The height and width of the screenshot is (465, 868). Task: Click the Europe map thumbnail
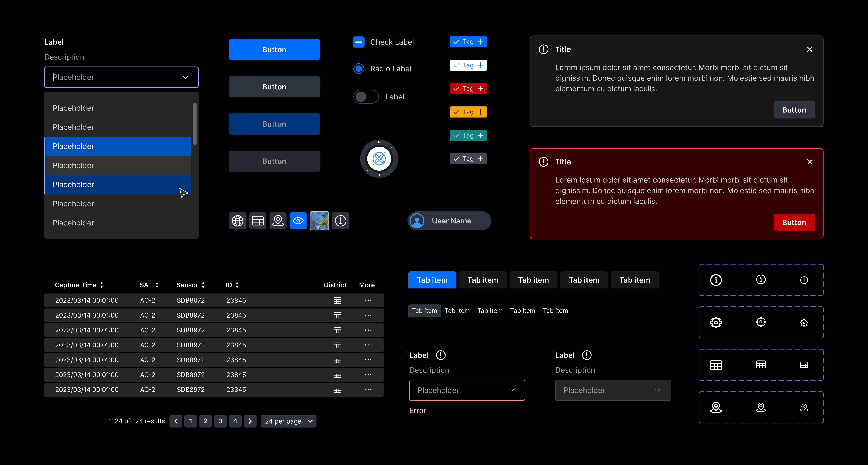point(319,221)
